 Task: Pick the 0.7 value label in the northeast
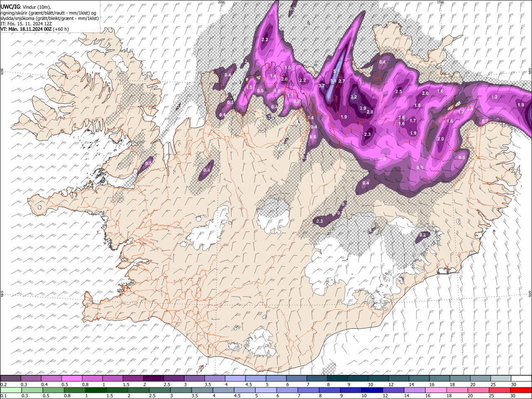click(485, 121)
